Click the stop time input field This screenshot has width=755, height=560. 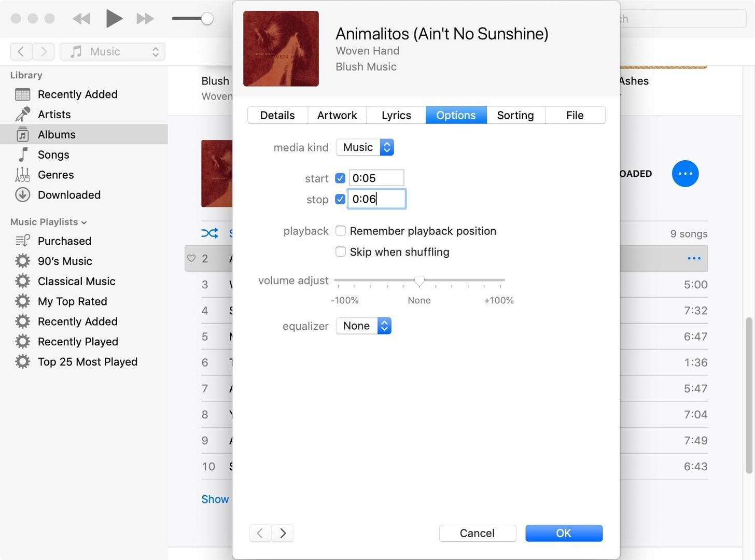[376, 199]
